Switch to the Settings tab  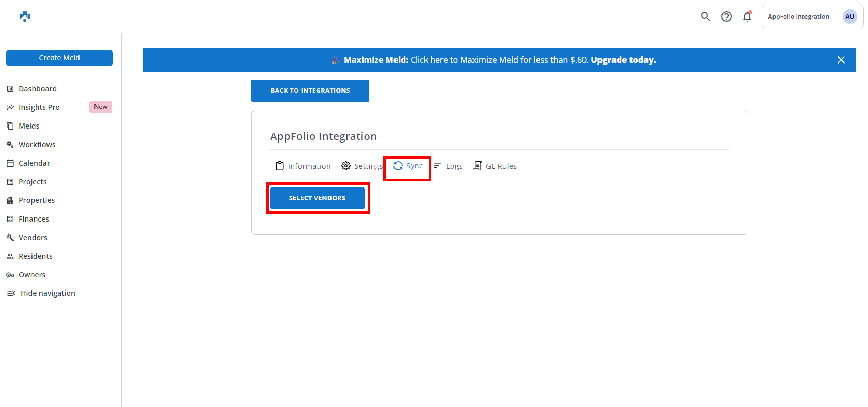pyautogui.click(x=362, y=166)
